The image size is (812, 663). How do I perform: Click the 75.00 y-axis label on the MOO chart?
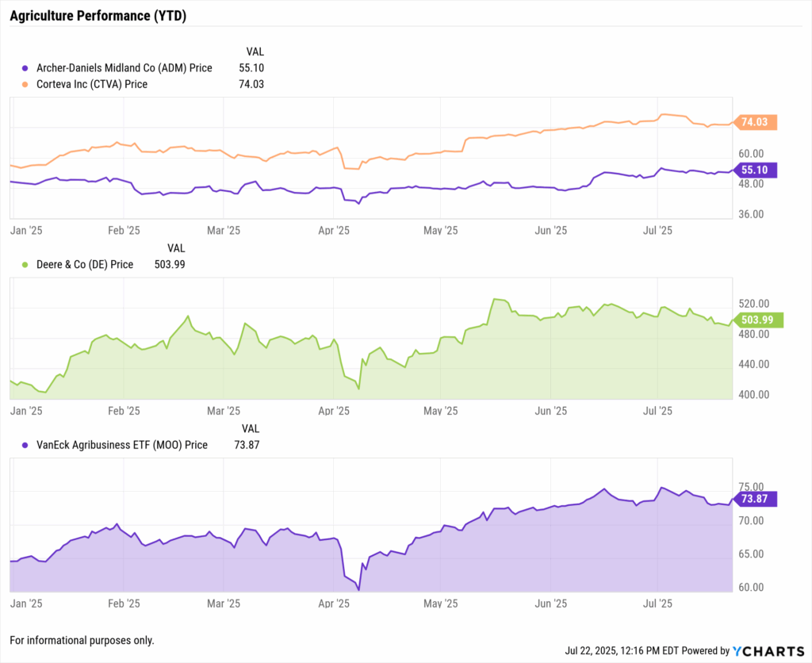tap(751, 486)
